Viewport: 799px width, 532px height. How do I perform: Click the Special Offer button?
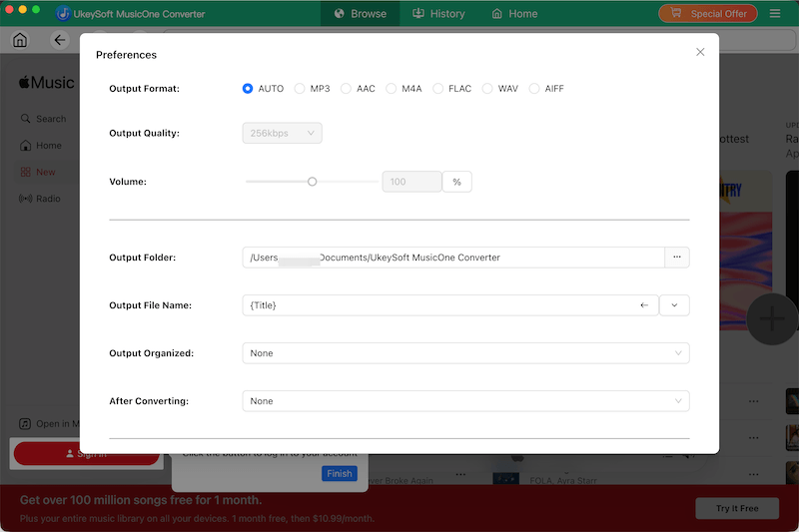pyautogui.click(x=708, y=14)
